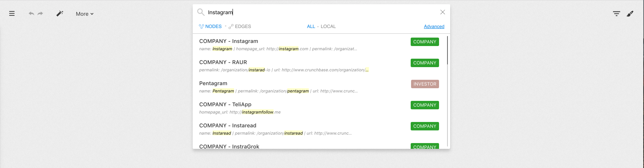Expand the More dropdown menu

tap(84, 14)
